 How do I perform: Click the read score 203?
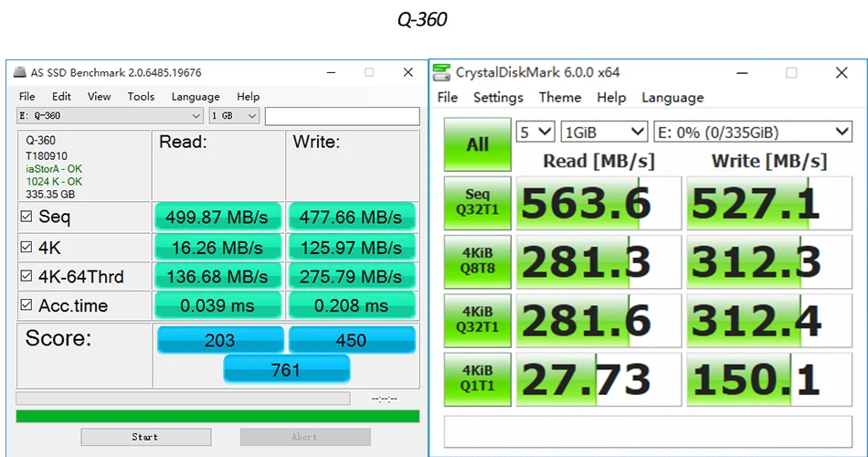coord(220,340)
